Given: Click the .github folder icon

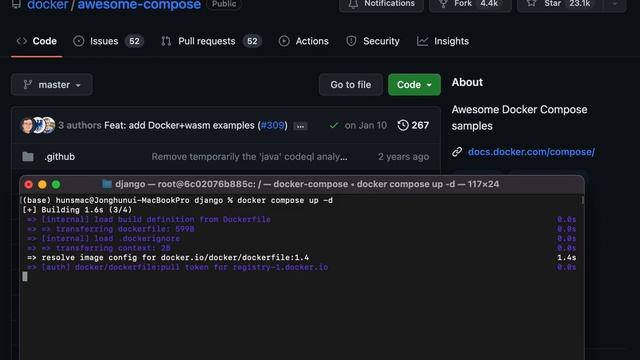Looking at the screenshot, I should [x=28, y=157].
